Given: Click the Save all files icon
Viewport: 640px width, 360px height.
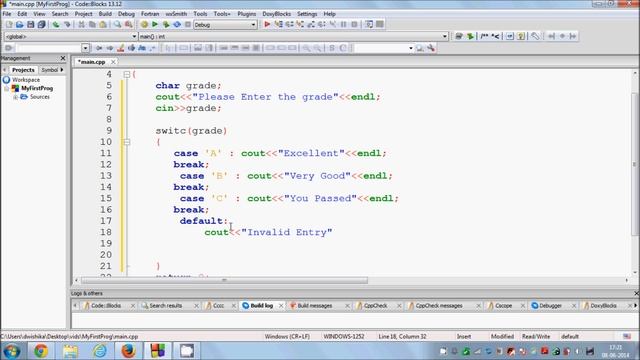Looking at the screenshot, I should 41,24.
